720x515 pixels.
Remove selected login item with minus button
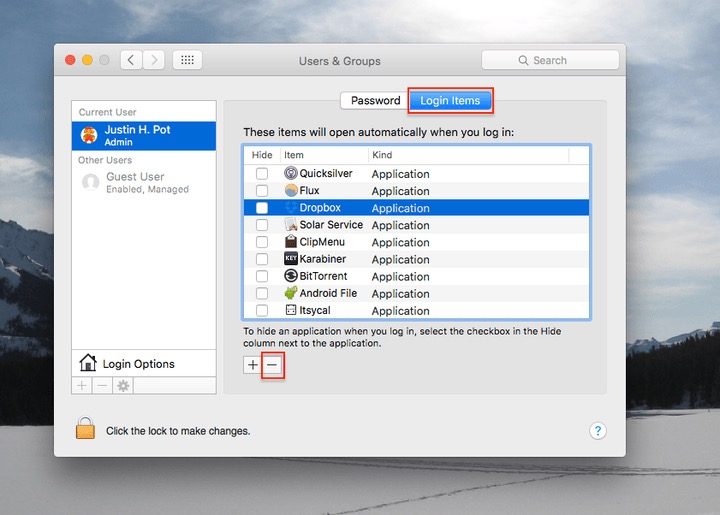(x=272, y=366)
